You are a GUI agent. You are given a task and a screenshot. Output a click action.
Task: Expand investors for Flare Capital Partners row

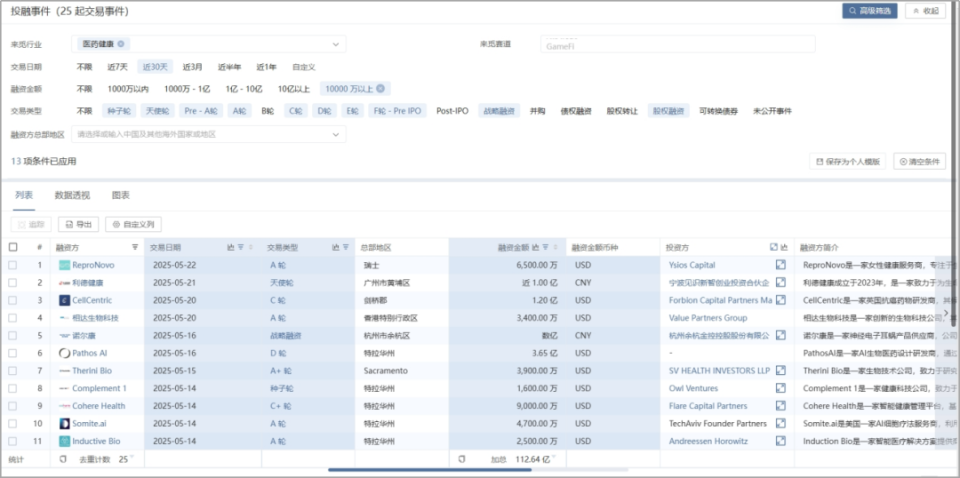point(781,406)
